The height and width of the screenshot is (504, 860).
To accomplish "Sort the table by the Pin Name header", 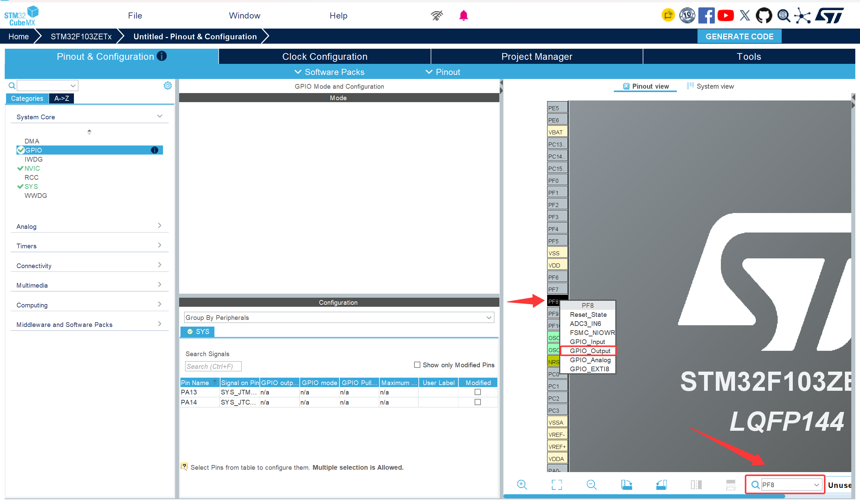I will (x=199, y=383).
